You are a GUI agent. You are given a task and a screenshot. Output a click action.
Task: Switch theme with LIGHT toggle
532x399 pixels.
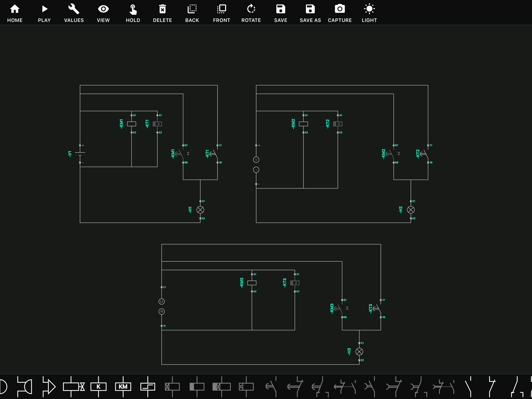(x=369, y=13)
